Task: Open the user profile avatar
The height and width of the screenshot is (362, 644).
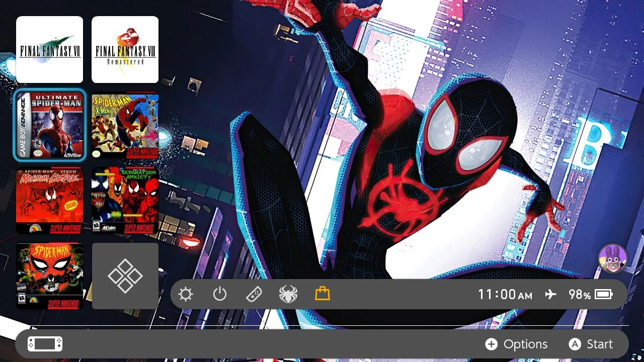Action: click(612, 258)
